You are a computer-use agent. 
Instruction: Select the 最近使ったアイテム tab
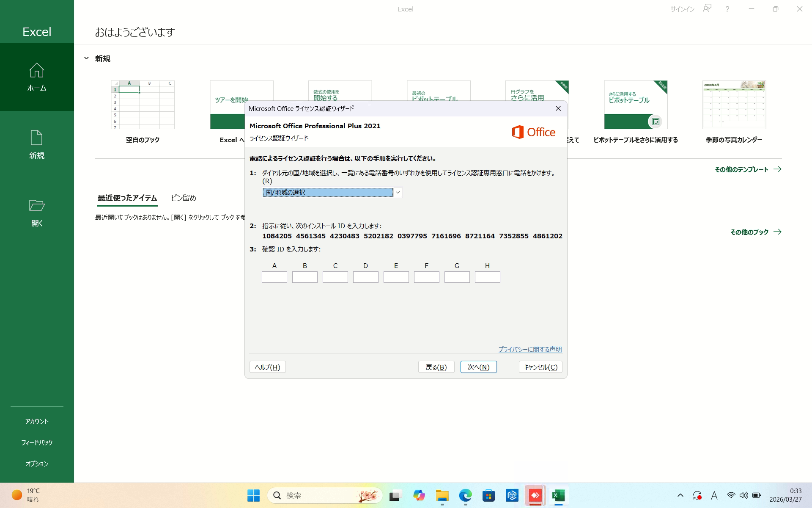tap(127, 198)
